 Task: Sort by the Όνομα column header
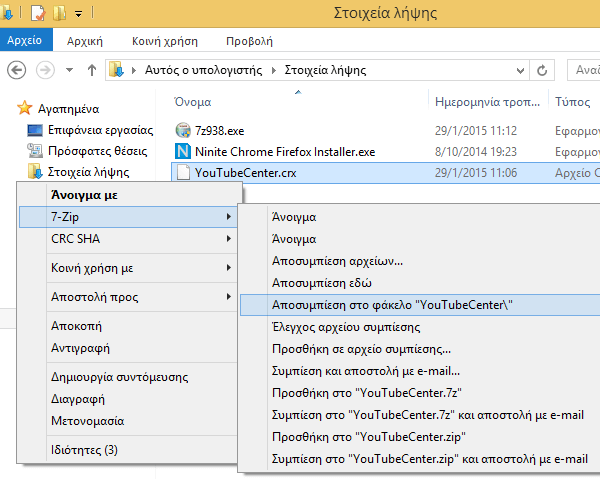tap(192, 102)
